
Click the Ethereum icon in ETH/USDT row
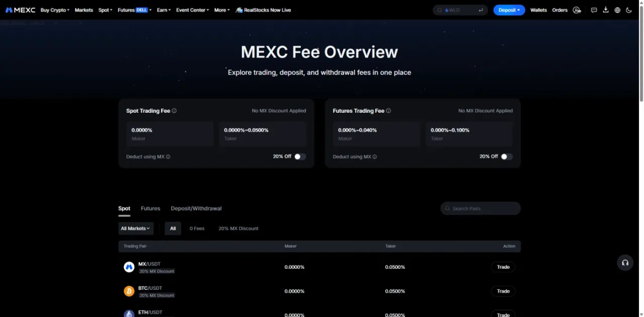click(x=129, y=314)
